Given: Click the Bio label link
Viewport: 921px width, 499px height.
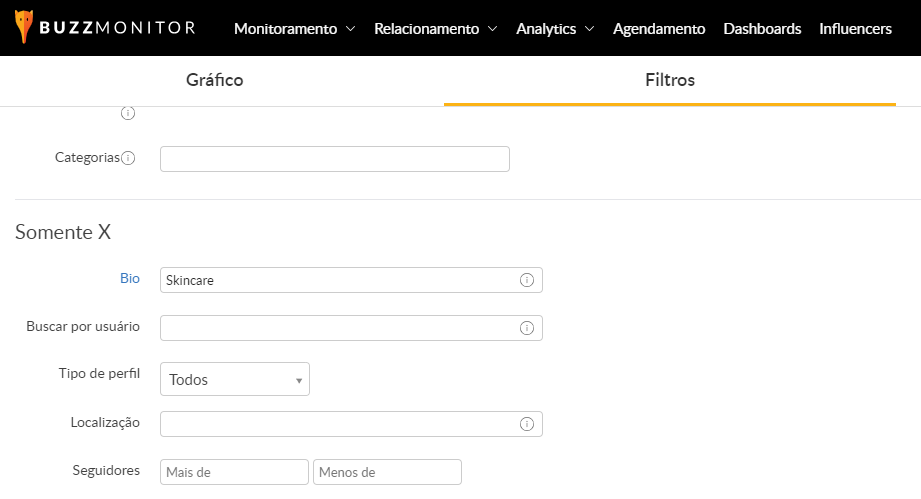Looking at the screenshot, I should point(130,279).
